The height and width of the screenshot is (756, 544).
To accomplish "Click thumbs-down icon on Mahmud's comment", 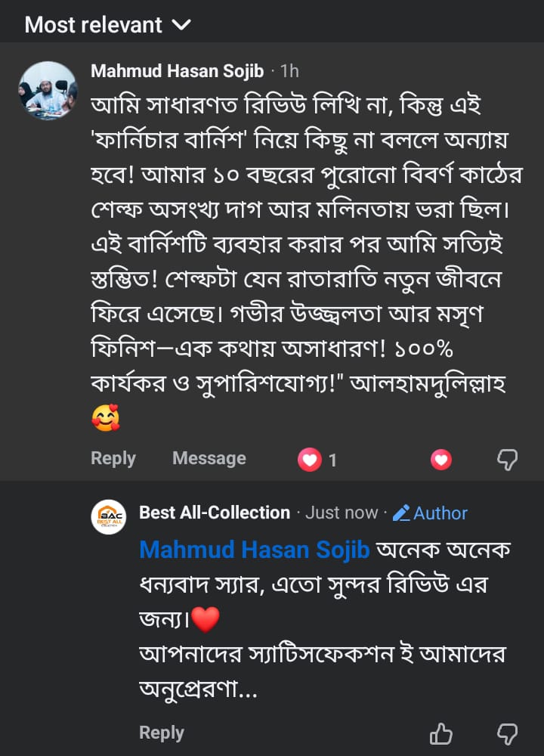I will pyautogui.click(x=507, y=459).
